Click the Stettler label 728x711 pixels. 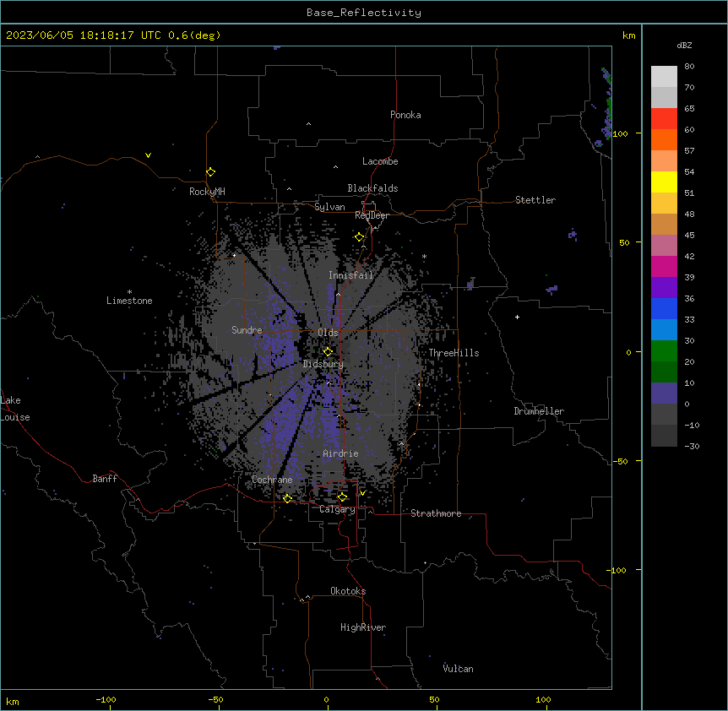(x=535, y=200)
